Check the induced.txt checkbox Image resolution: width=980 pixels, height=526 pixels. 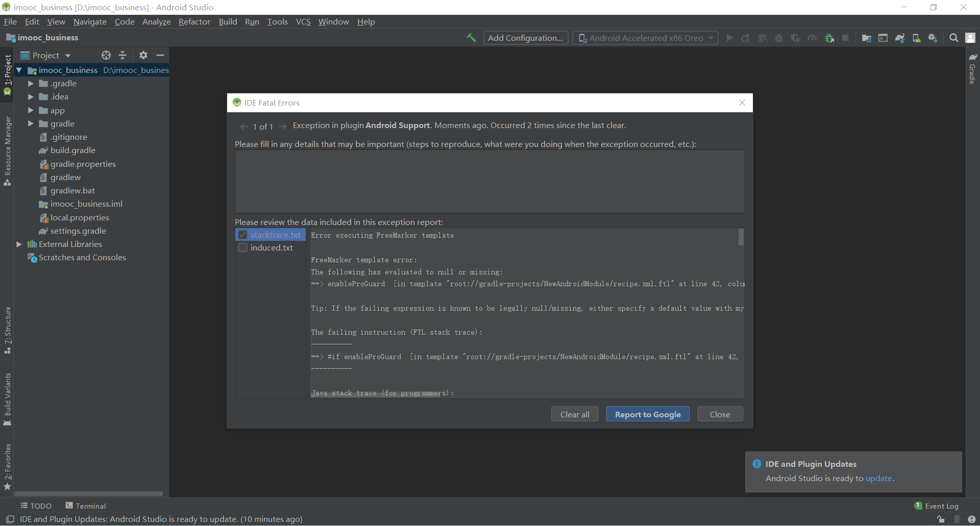coord(243,248)
